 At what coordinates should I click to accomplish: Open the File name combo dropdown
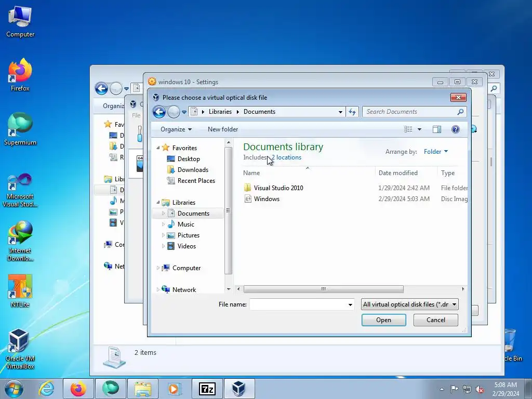(350, 304)
